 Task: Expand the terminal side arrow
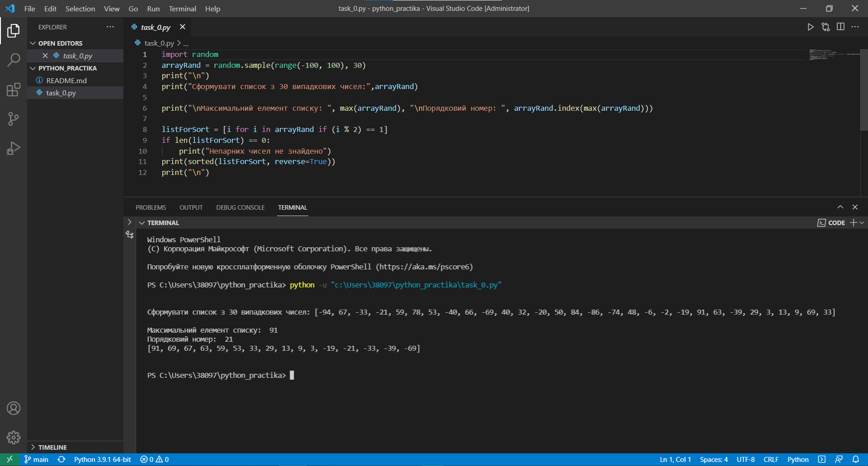click(130, 222)
